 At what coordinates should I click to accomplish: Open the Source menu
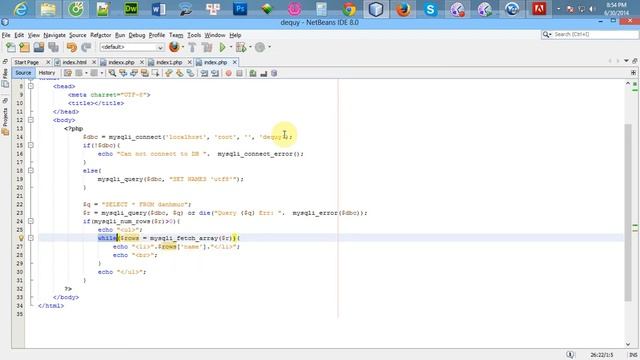click(78, 35)
